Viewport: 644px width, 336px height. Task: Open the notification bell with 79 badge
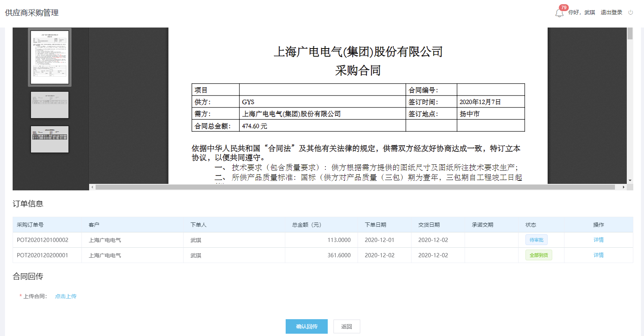(559, 13)
